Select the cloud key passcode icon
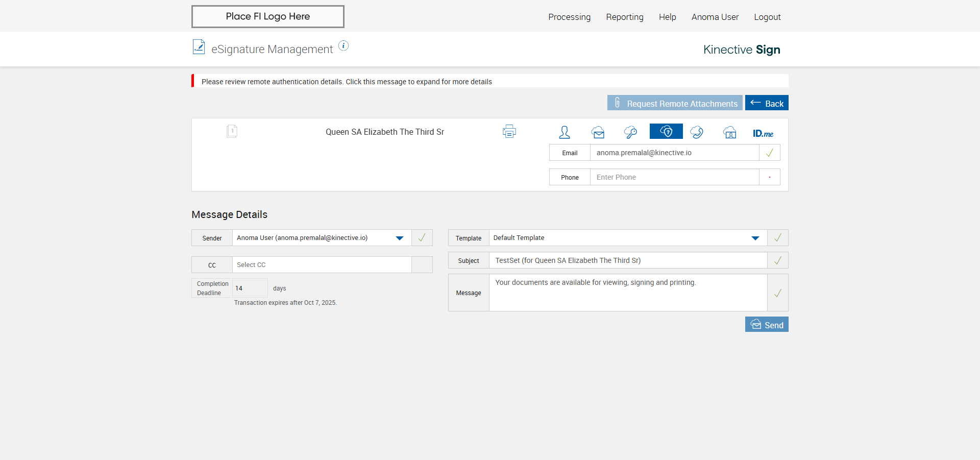This screenshot has width=980, height=460. point(630,133)
